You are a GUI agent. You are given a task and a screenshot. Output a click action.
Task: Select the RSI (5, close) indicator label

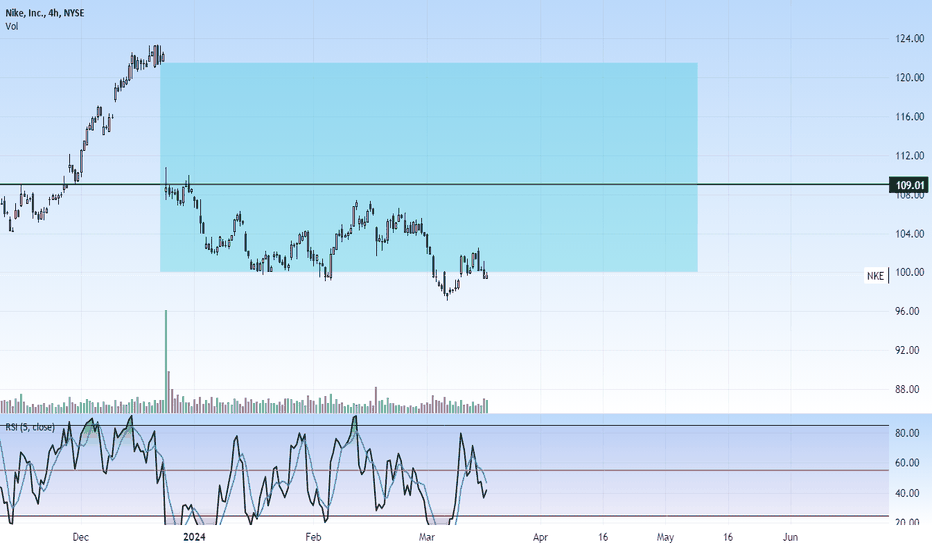30,427
